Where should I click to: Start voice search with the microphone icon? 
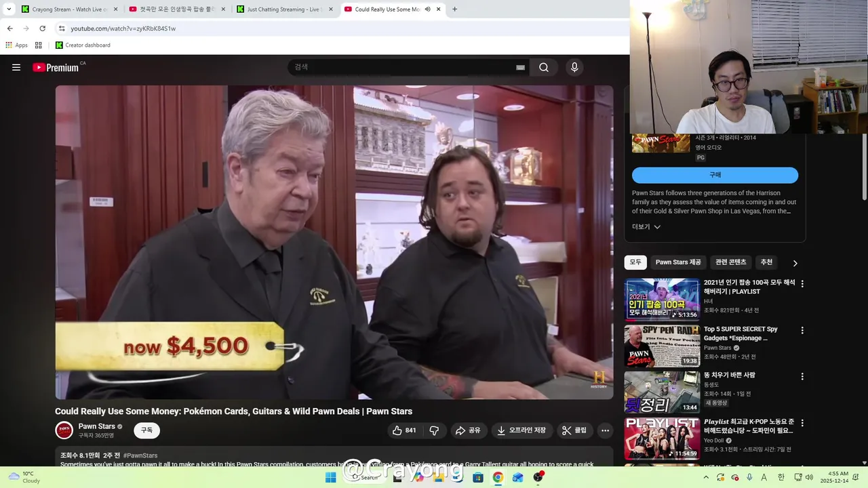pyautogui.click(x=574, y=67)
